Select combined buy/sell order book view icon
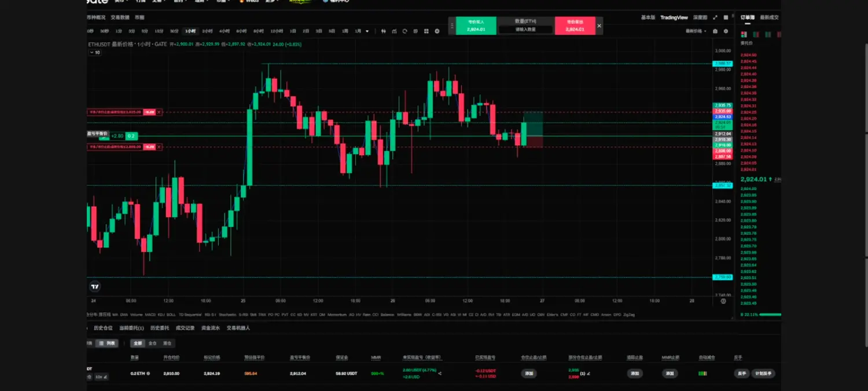Screen dimensions: 868x391 pos(744,34)
